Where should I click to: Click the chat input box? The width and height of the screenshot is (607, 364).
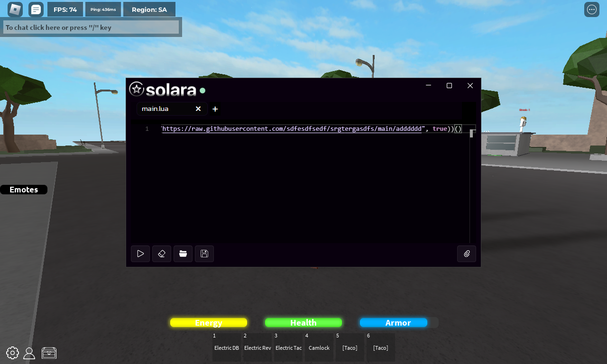point(91,27)
